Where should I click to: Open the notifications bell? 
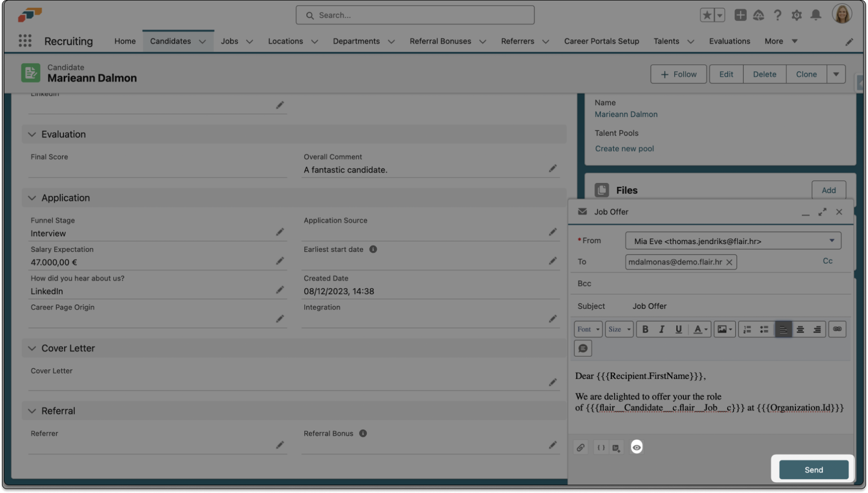[x=816, y=15]
